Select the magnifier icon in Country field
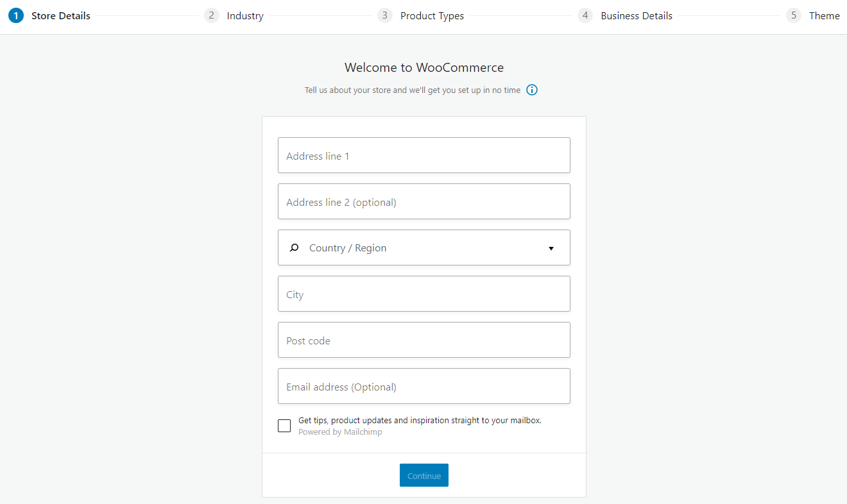This screenshot has width=847, height=504. (x=294, y=248)
